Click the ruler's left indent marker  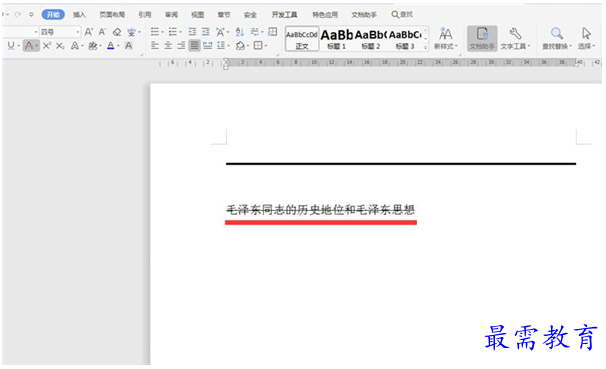coord(226,68)
